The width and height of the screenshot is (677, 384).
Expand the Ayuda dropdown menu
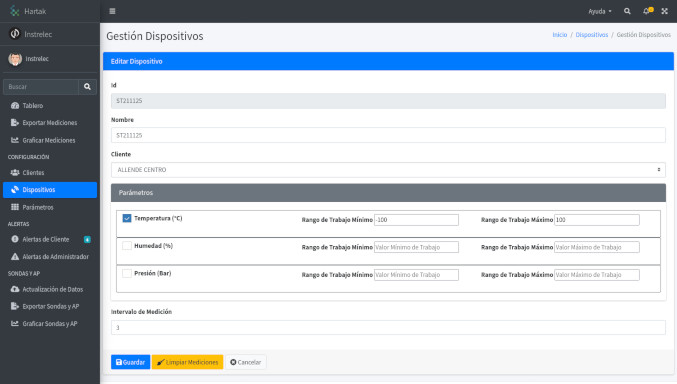[600, 11]
